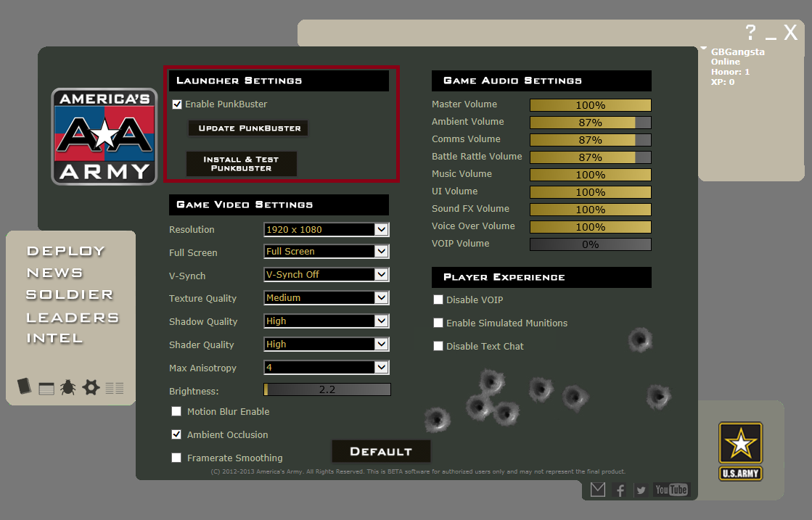812x520 pixels.
Task: Go to the DEPLOY menu item
Action: tap(66, 251)
